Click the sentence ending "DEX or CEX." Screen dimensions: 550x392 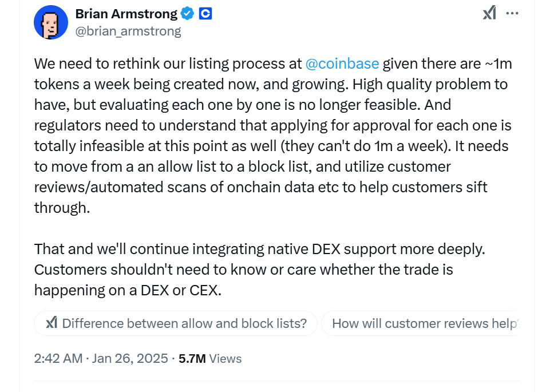click(x=172, y=290)
